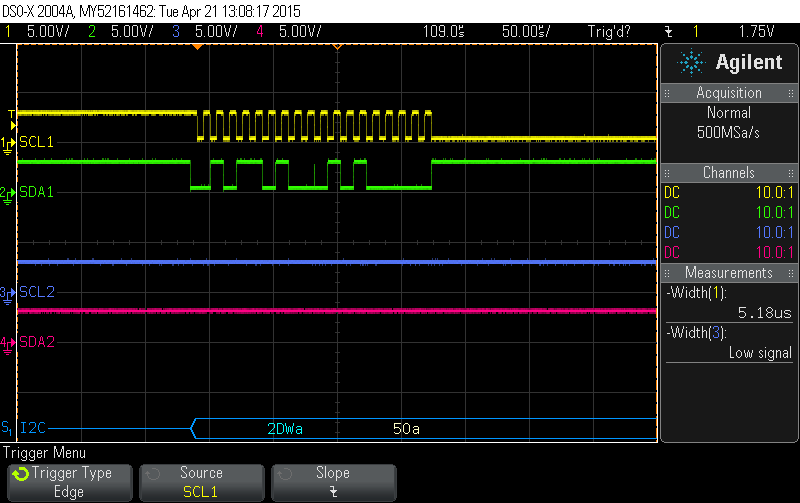Screen dimensions: 800x503
Task: Click the 1.75V trigger level readout
Action: [757, 32]
